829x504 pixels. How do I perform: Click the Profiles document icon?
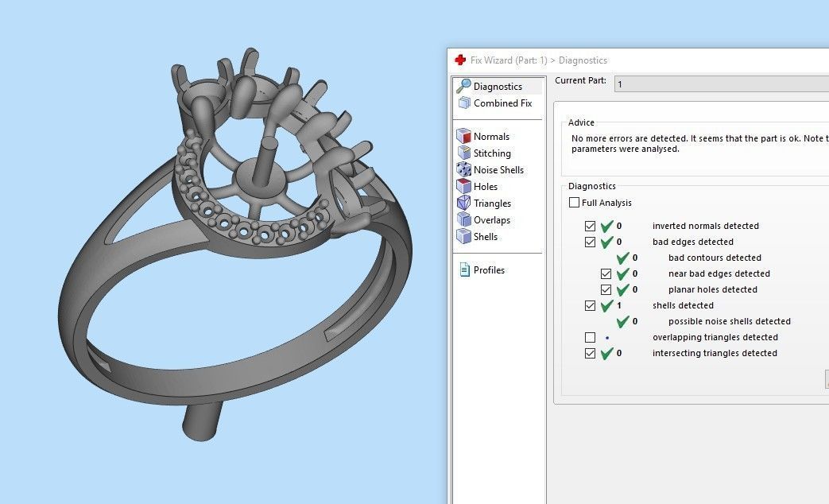point(464,269)
